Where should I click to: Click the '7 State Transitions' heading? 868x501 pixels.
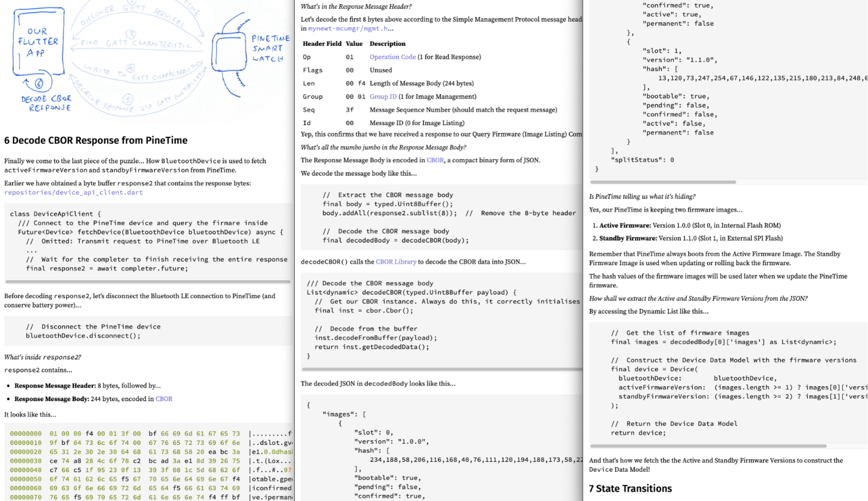pyautogui.click(x=630, y=489)
